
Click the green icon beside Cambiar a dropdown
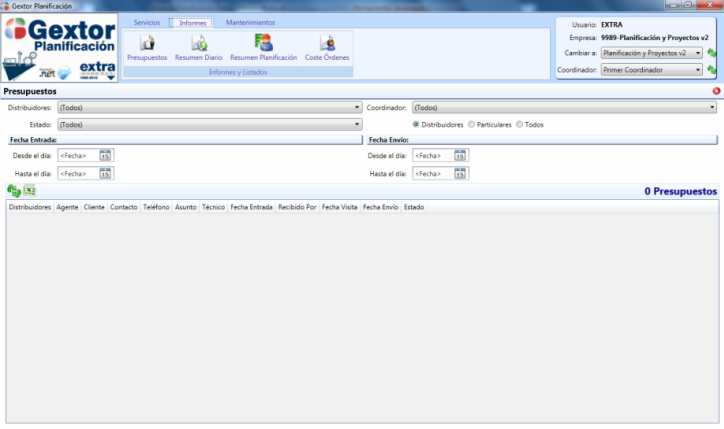click(x=711, y=53)
